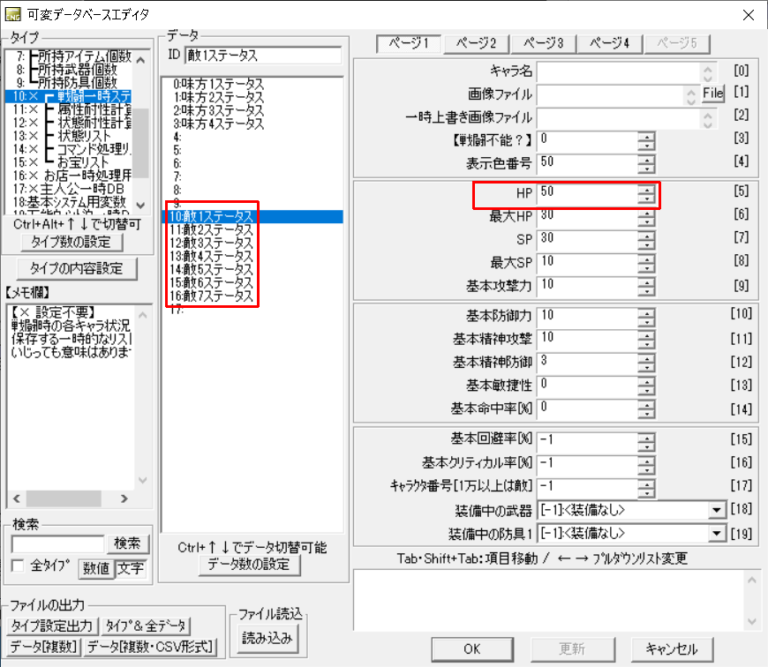Enable the 全タイプ search checkbox
The image size is (768, 667).
tap(17, 566)
